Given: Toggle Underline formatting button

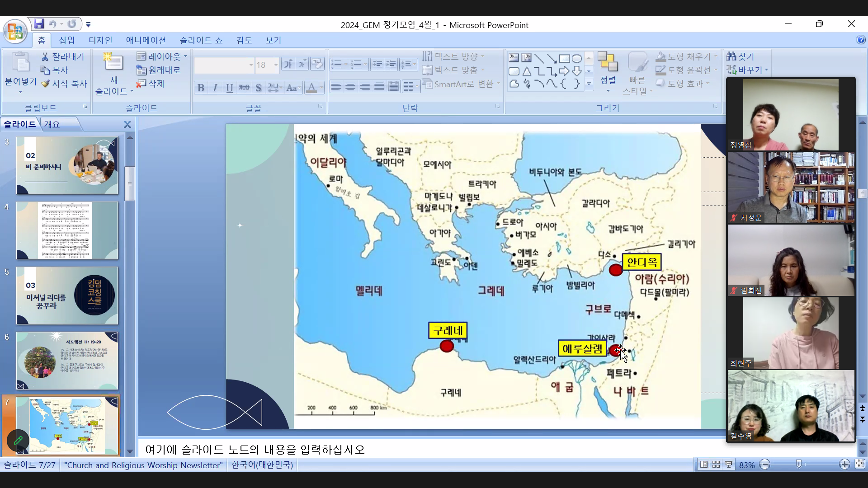Looking at the screenshot, I should (230, 88).
